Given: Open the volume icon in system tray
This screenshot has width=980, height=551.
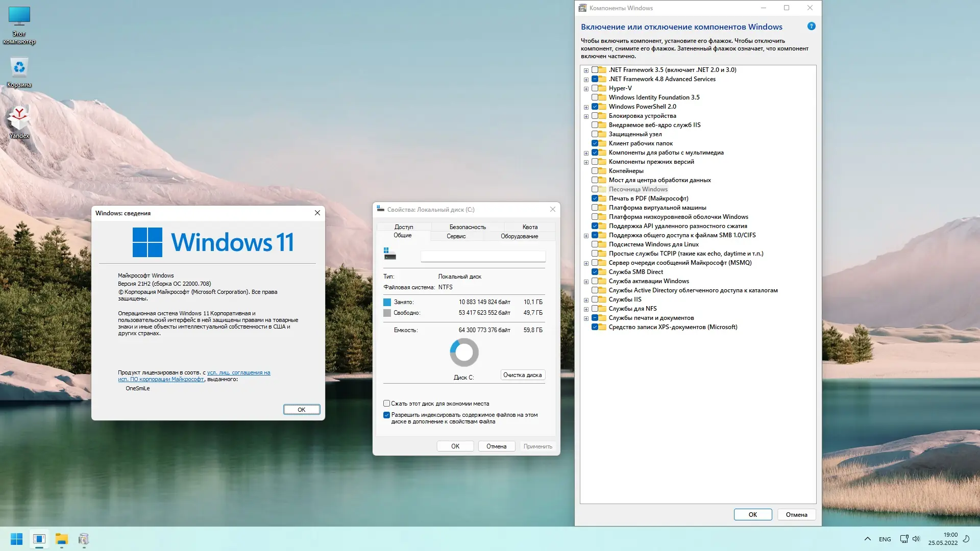Looking at the screenshot, I should 916,539.
